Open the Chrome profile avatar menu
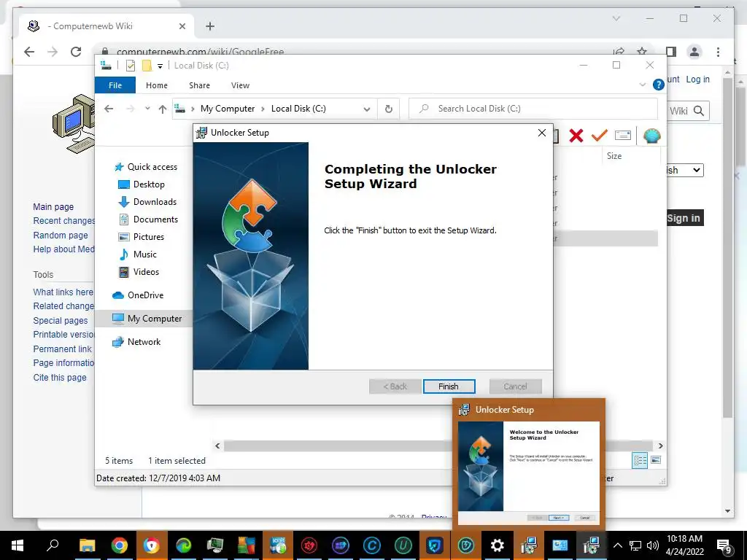Viewport: 747px width, 560px height. click(694, 52)
